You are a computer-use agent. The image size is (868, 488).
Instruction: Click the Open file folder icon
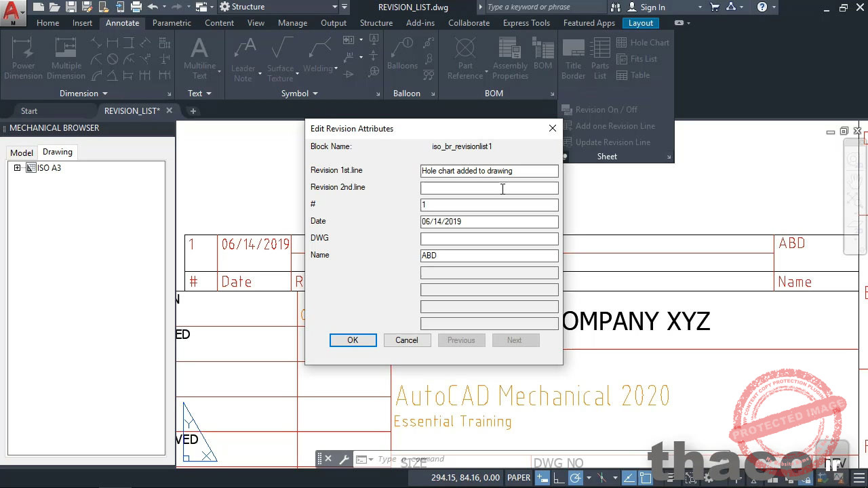tap(54, 7)
